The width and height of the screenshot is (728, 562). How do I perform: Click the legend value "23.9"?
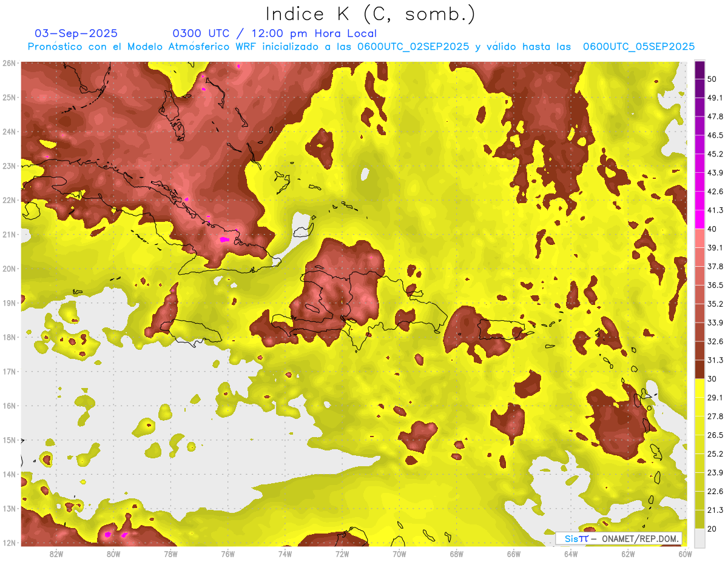(x=715, y=473)
